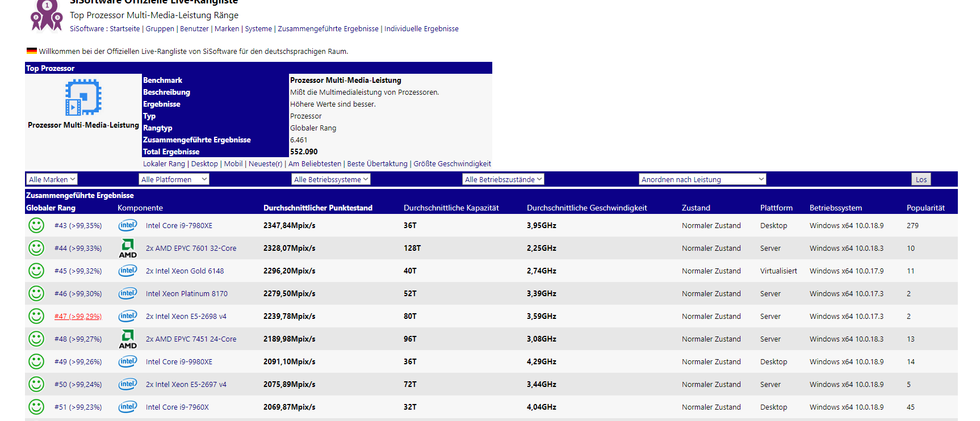Click the SiSoftware ranking medal logo
The width and height of the screenshot is (980, 421).
(x=47, y=15)
